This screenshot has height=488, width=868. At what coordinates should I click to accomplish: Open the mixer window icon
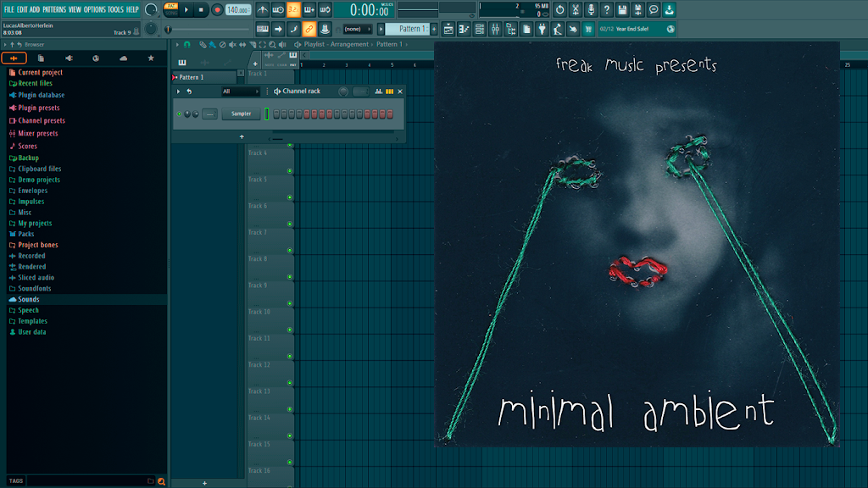pos(495,29)
